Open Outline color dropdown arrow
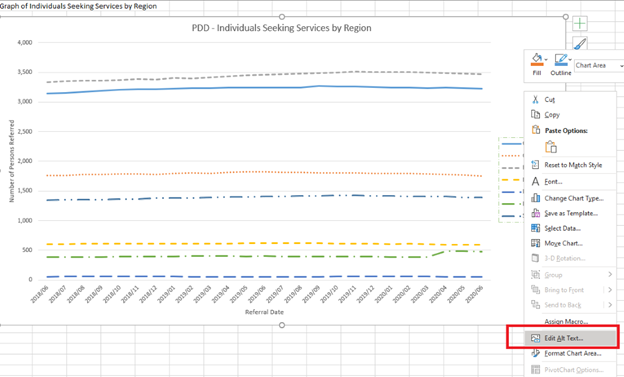The image size is (624, 377). pos(570,60)
